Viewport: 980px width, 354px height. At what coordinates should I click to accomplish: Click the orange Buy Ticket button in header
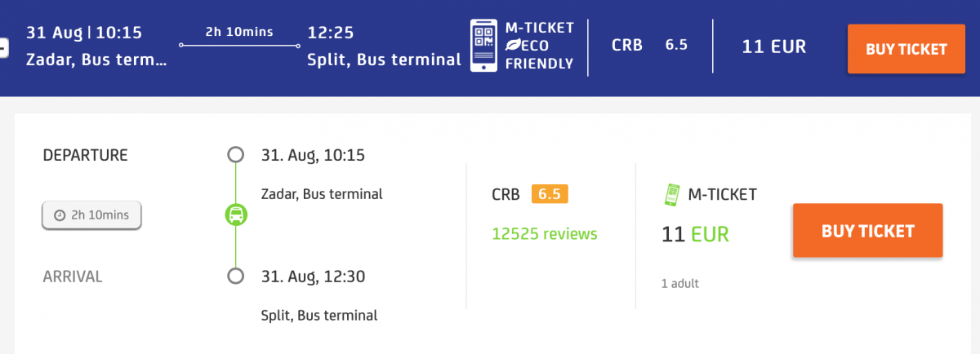[x=906, y=49]
